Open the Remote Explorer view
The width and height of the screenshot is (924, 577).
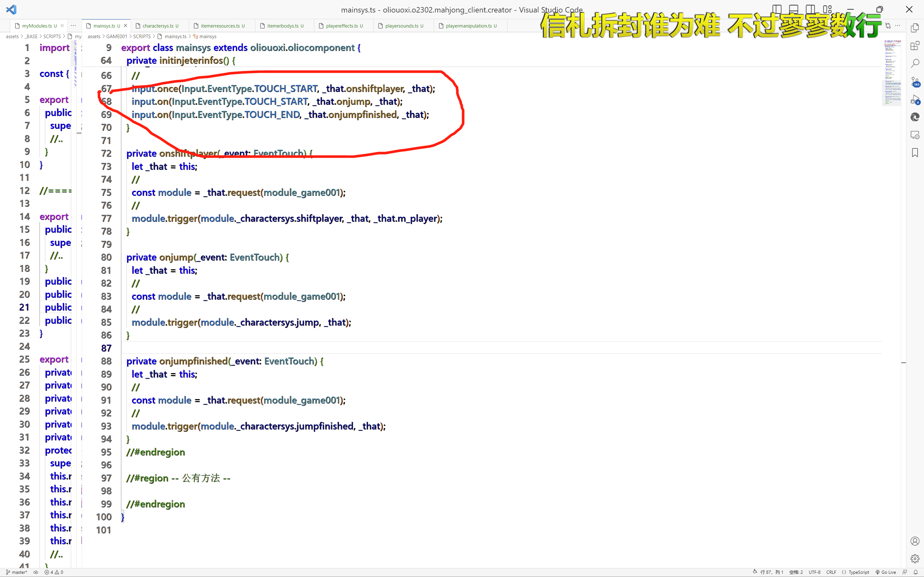[x=915, y=135]
